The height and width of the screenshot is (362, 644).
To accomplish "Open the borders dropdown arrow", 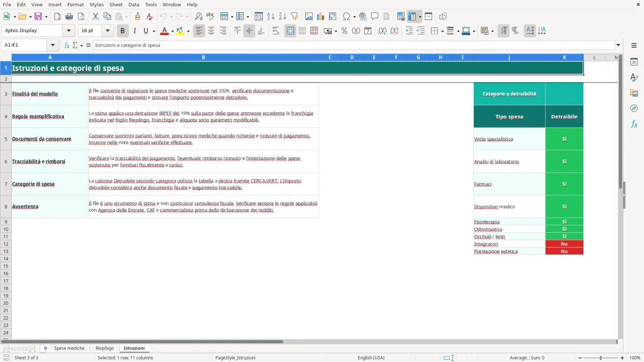I will (442, 31).
